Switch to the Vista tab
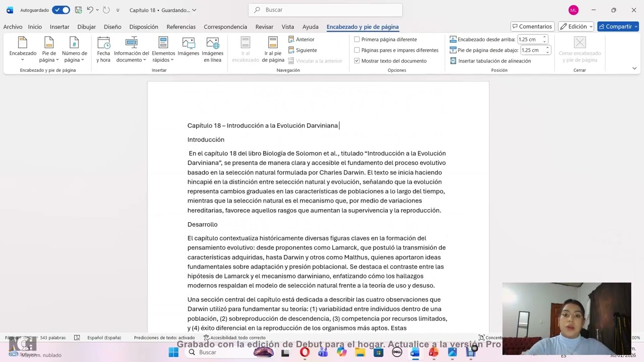This screenshot has height=362, width=644. 288,27
